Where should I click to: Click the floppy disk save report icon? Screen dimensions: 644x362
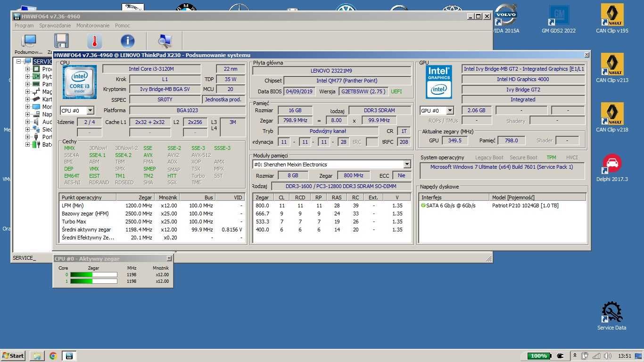(x=61, y=41)
